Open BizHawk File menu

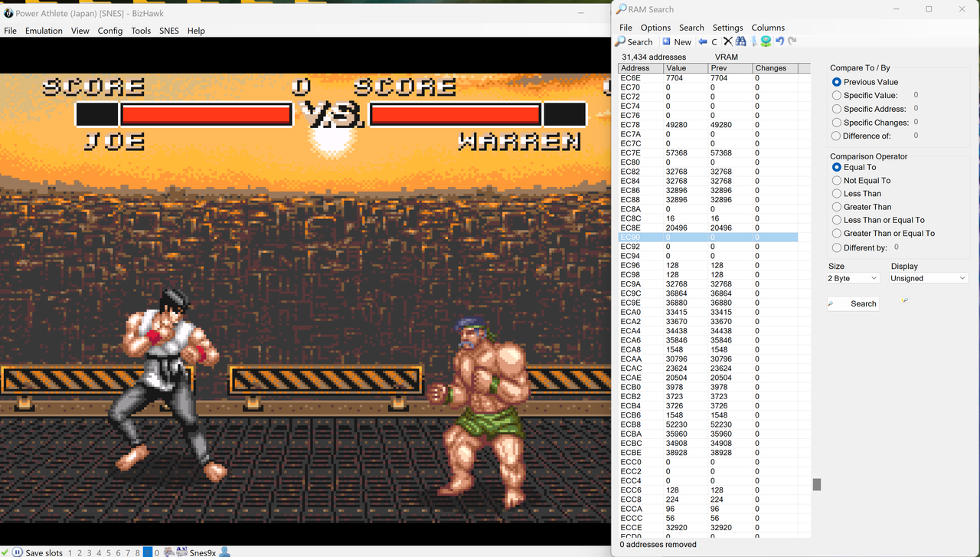[x=10, y=31]
